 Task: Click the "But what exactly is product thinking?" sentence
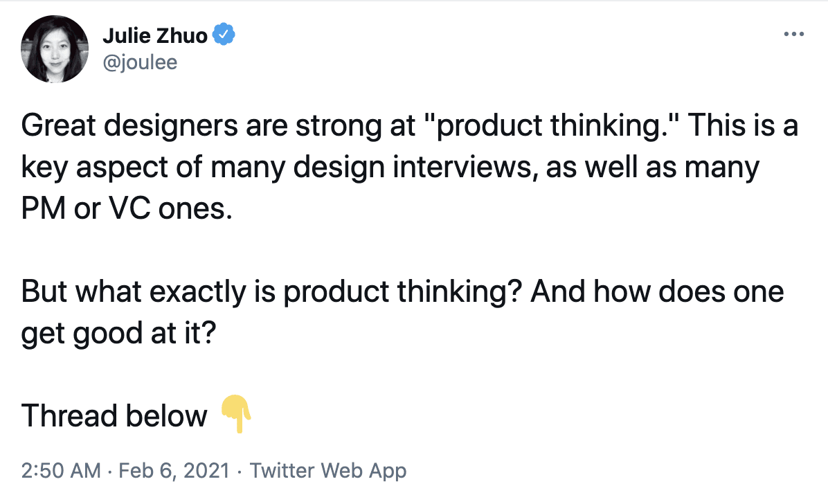(272, 292)
